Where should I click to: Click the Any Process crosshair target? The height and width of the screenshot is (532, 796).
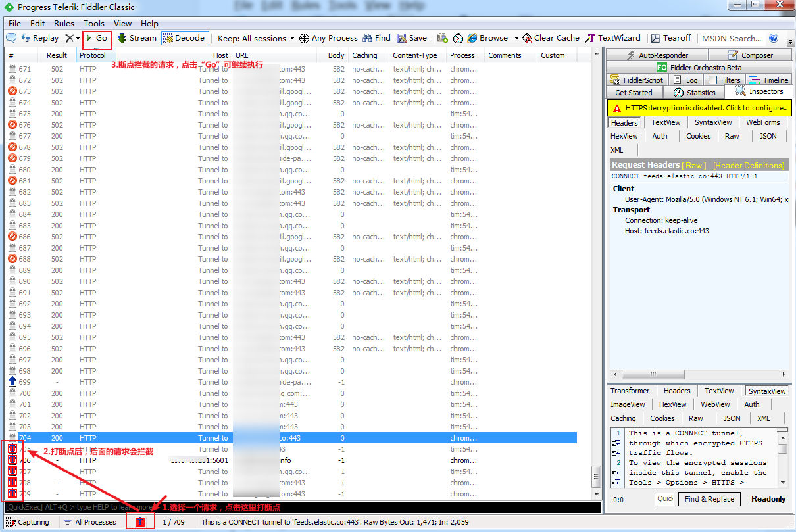click(328, 38)
